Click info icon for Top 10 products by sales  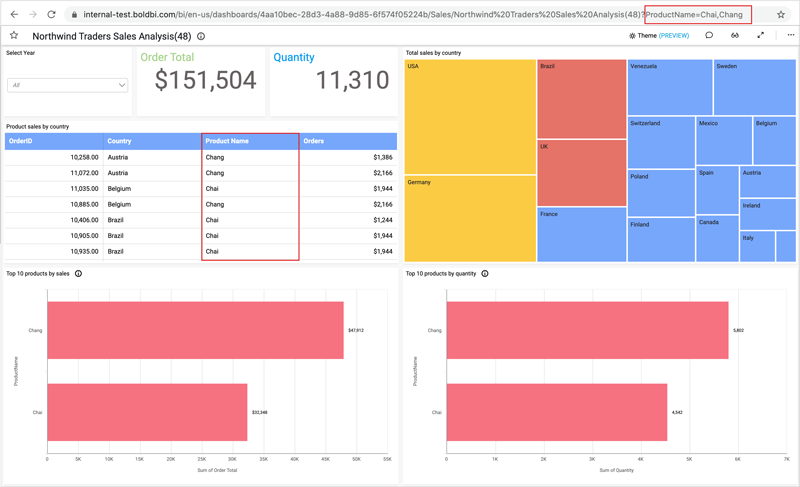point(78,273)
